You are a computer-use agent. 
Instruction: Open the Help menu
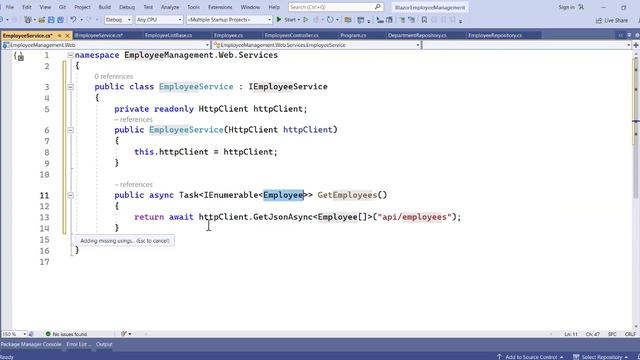[274, 7]
